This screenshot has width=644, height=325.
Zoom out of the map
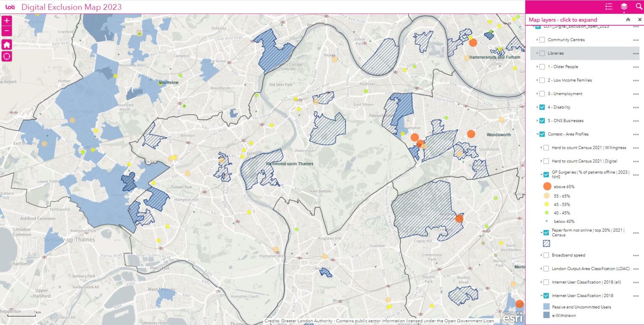7,31
